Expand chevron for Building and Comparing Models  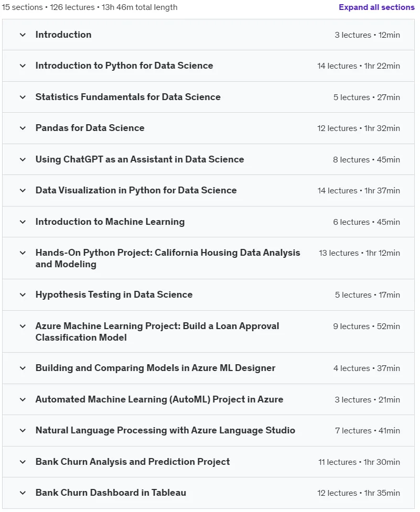click(23, 368)
